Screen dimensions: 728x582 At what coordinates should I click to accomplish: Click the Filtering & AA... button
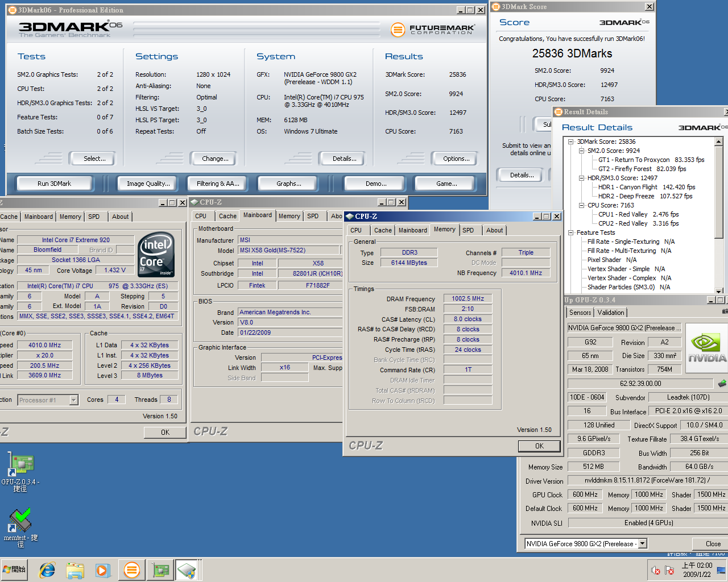218,184
